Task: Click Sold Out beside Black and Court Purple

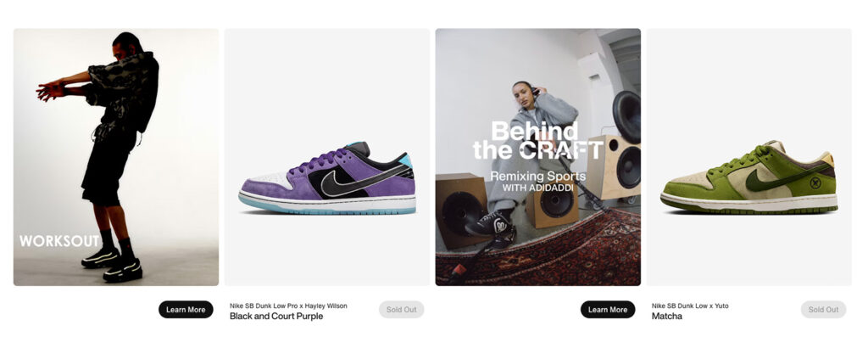Action: pyautogui.click(x=401, y=309)
